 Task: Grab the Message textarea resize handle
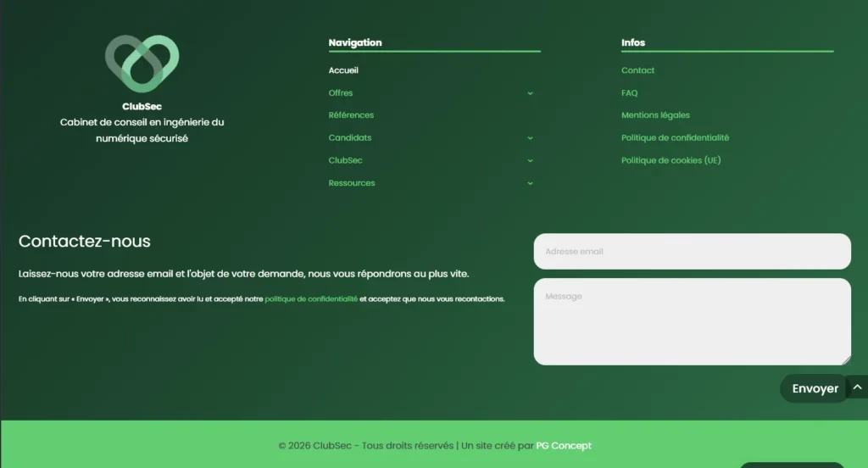[x=846, y=360]
